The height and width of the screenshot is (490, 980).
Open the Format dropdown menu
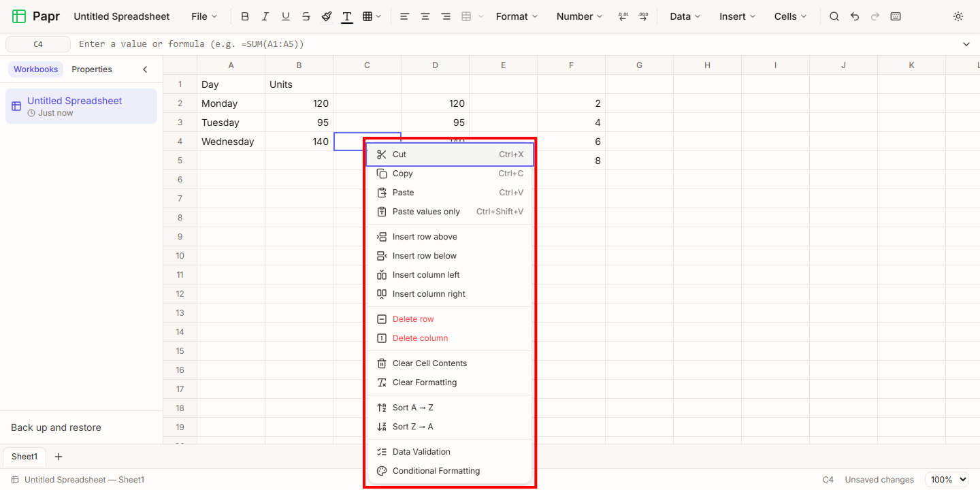coord(517,16)
